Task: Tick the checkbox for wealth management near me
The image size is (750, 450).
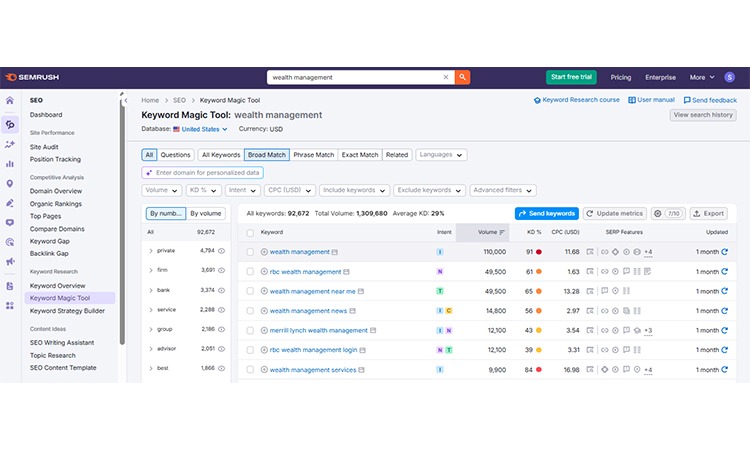Action: point(250,291)
